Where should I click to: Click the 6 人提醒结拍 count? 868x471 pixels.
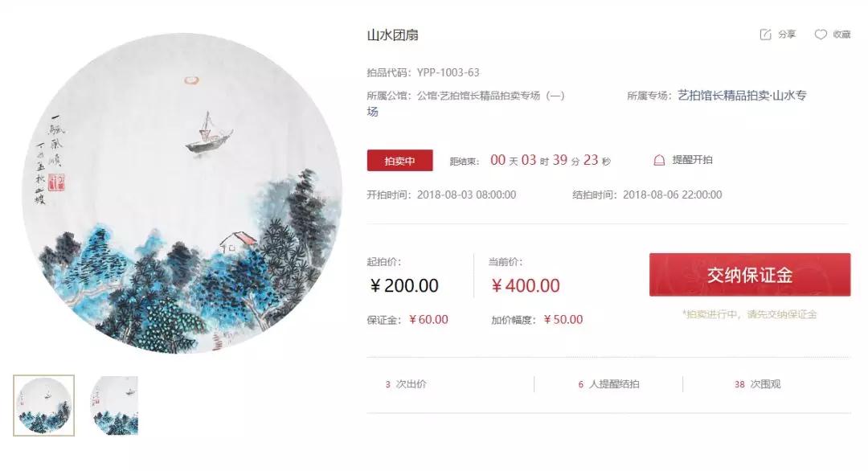point(608,384)
